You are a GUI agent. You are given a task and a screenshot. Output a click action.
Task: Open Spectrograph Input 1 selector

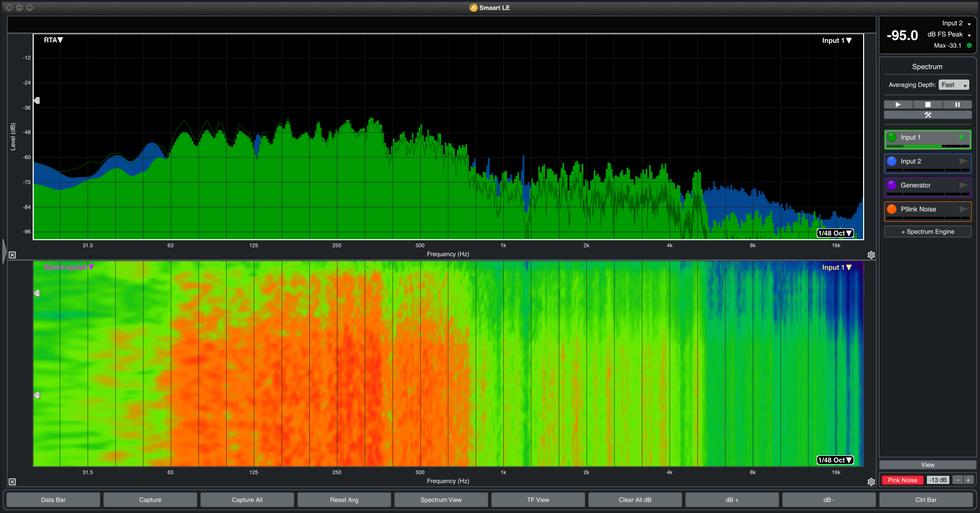837,267
